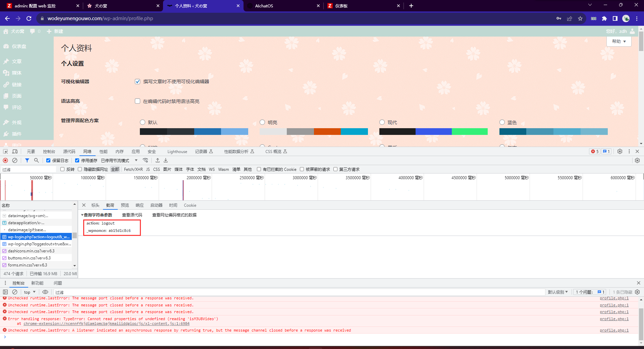Toggle the device toolbar icon
644x349 pixels.
pyautogui.click(x=15, y=151)
